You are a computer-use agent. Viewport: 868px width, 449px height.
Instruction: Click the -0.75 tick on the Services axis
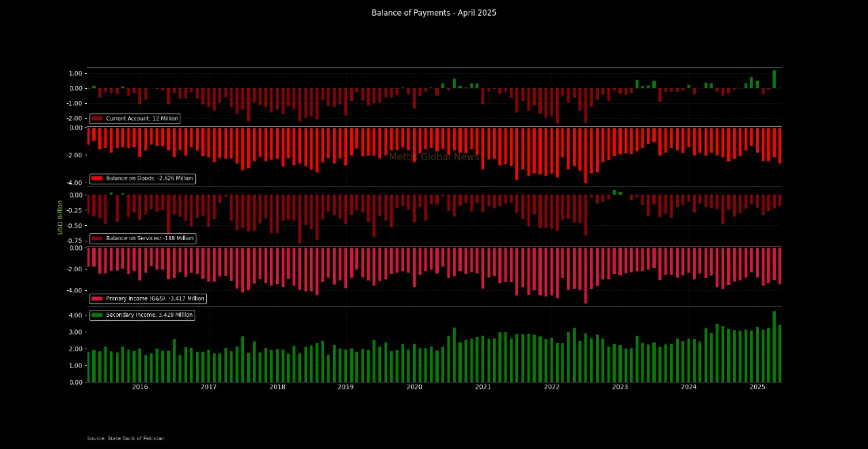75,240
